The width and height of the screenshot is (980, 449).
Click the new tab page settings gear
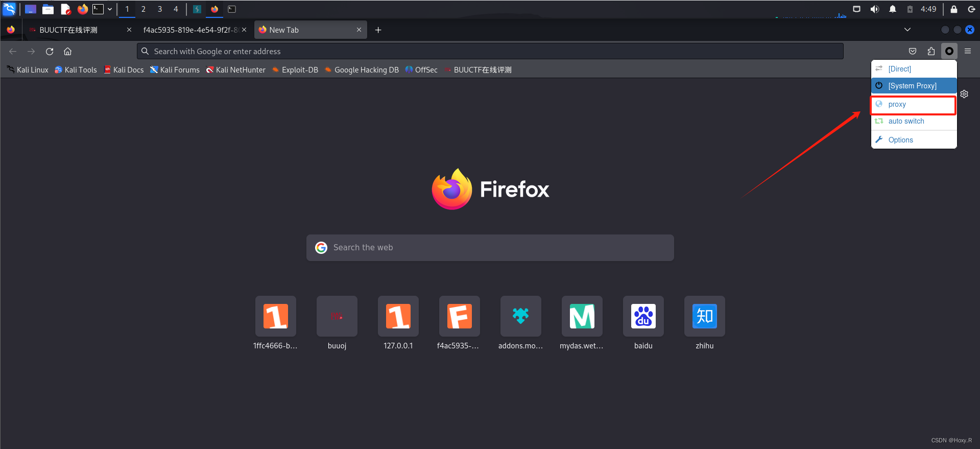(x=964, y=94)
